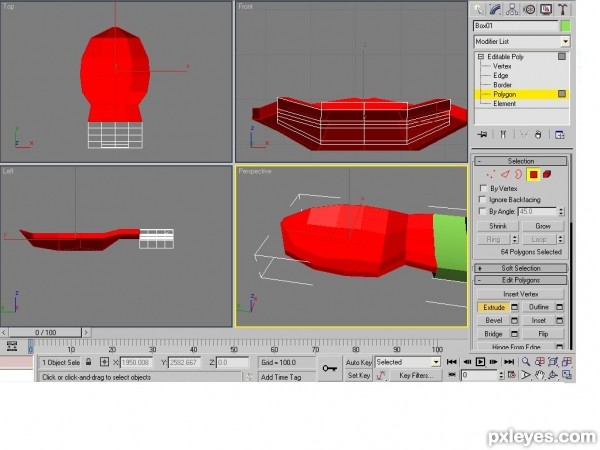Open Inset settings dialog box icon

click(x=559, y=320)
